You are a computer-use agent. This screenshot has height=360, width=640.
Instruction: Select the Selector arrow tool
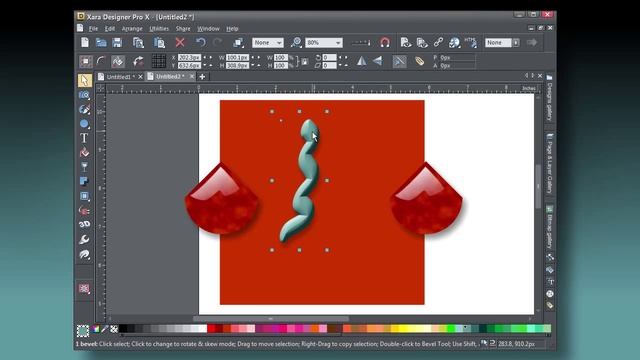tap(84, 80)
